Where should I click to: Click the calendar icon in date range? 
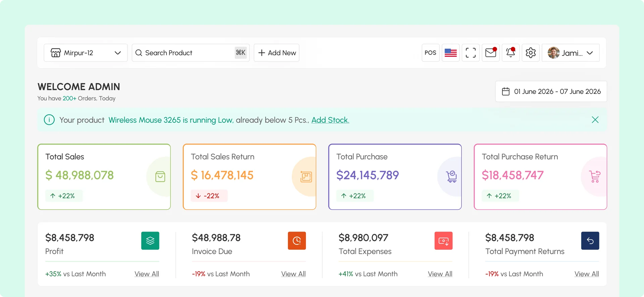point(506,91)
